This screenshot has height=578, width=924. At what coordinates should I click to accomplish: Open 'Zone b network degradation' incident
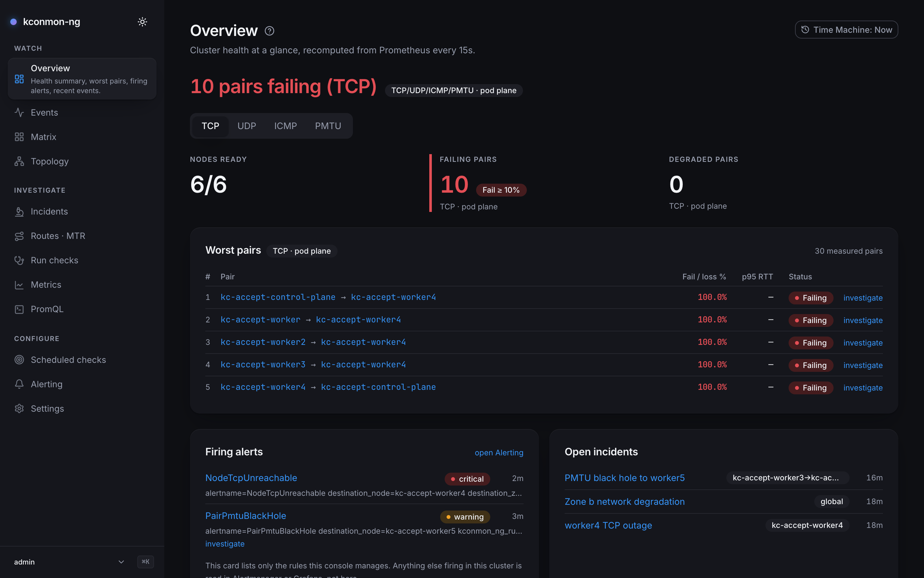[625, 502]
